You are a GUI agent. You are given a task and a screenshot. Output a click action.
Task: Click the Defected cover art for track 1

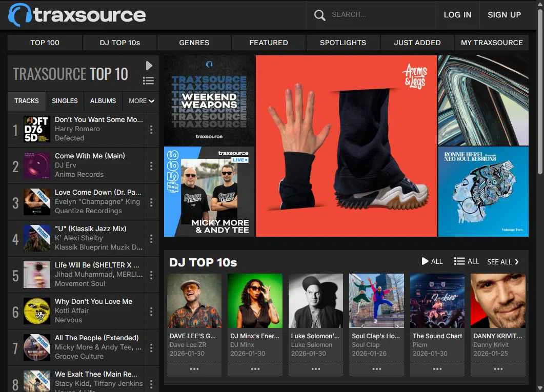(37, 129)
